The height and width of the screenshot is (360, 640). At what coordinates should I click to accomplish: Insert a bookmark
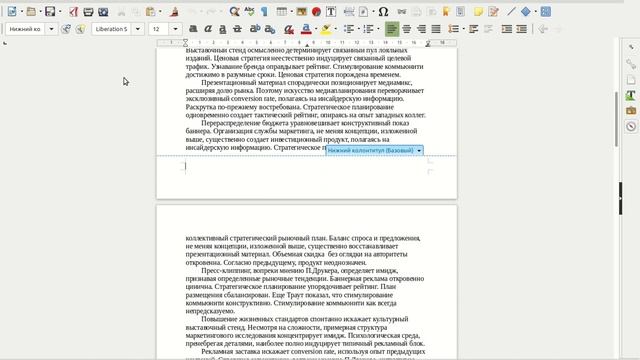pos(446,12)
